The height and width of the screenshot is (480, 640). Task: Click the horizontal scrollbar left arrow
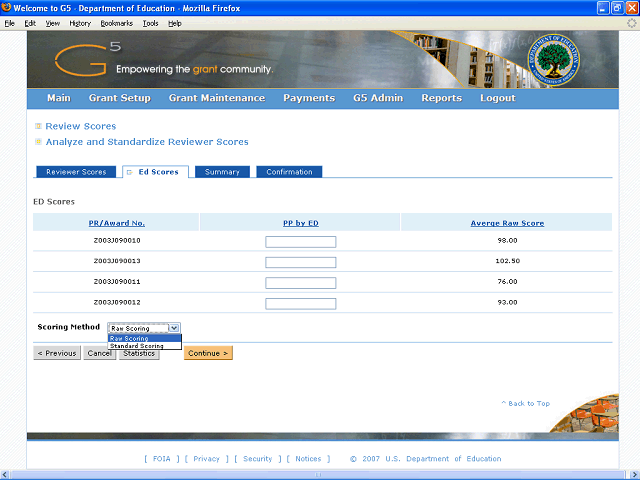[x=5, y=475]
